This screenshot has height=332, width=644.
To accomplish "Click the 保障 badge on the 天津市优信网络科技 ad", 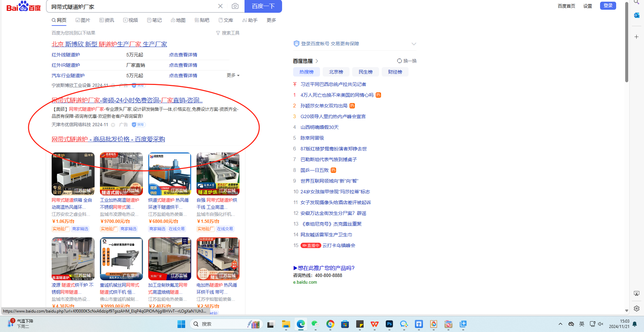I will (x=139, y=125).
